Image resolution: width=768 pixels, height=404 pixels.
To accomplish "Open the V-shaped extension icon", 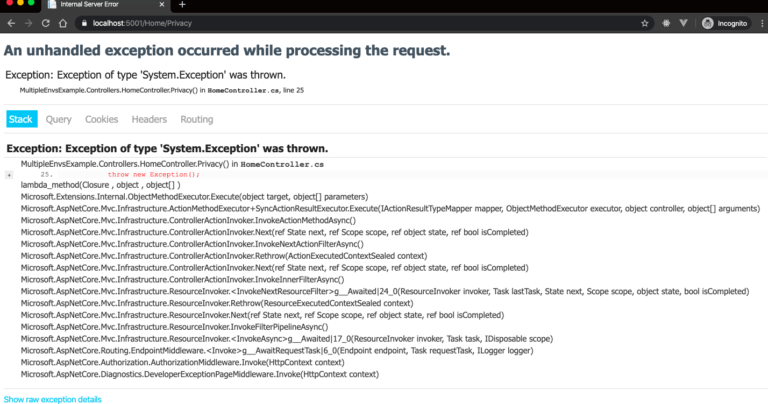I will coord(683,23).
